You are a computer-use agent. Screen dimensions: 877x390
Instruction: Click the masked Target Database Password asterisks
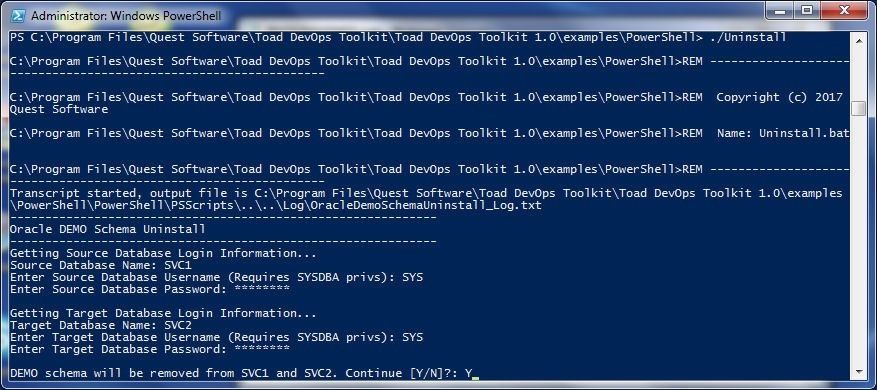[262, 349]
